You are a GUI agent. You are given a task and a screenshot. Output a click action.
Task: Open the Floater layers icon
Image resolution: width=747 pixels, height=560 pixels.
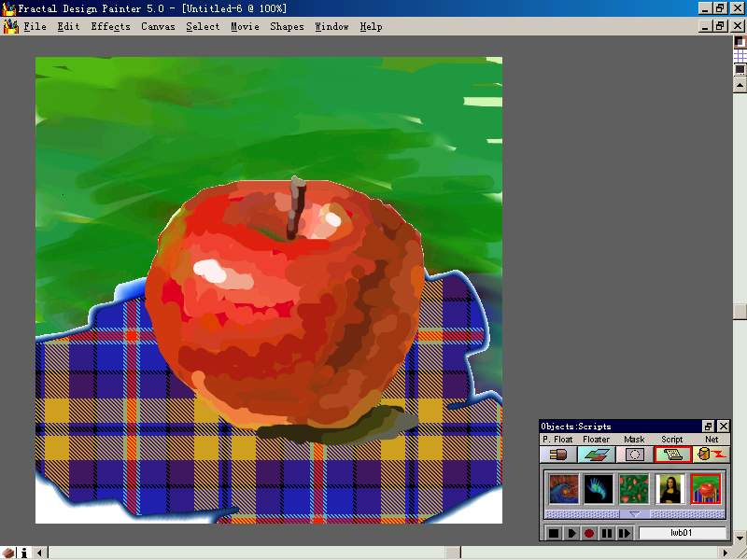pyautogui.click(x=596, y=455)
